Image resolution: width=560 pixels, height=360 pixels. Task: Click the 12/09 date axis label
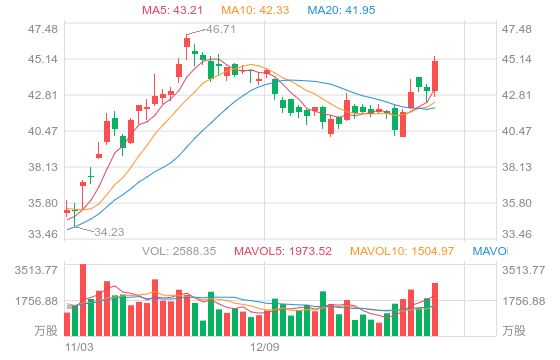coord(265,347)
